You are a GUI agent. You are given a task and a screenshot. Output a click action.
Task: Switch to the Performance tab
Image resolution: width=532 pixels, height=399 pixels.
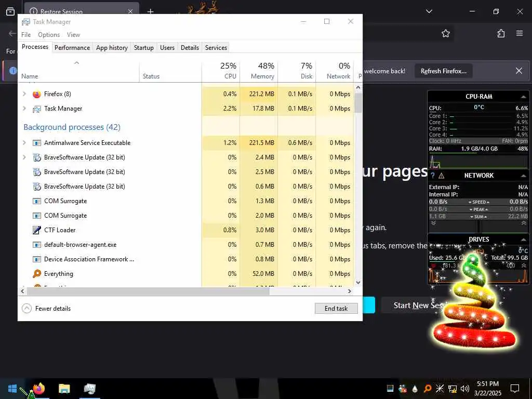pos(72,47)
